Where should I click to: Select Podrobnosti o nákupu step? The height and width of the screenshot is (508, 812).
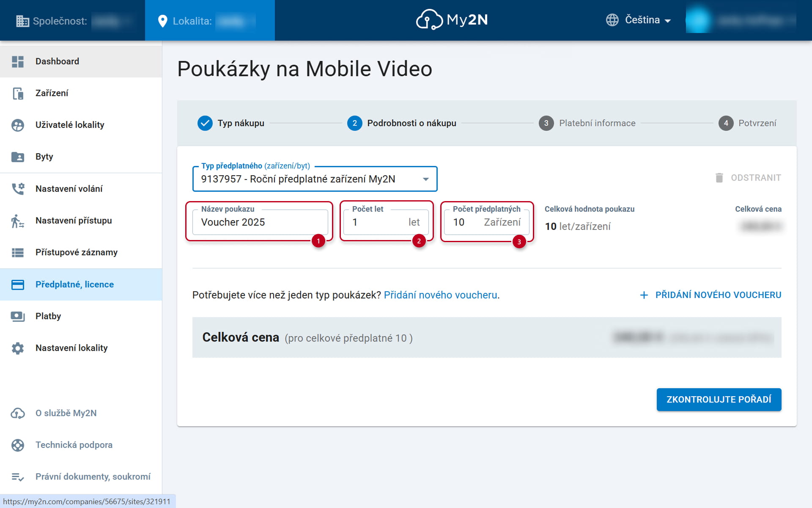[x=402, y=123]
